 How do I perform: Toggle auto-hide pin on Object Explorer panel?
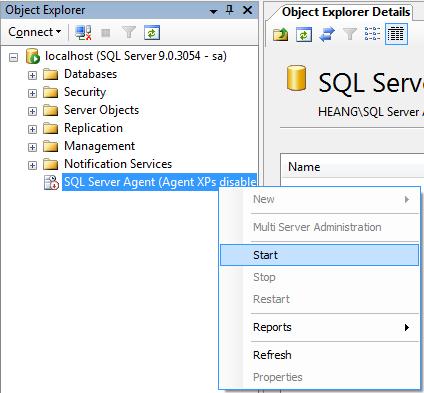click(x=230, y=10)
